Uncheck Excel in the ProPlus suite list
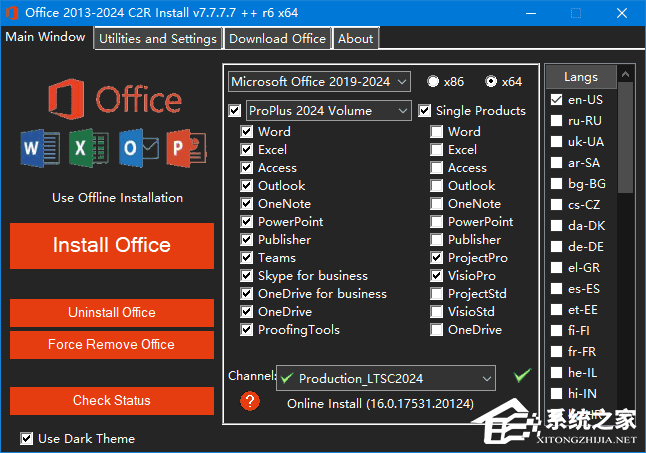 click(x=247, y=150)
